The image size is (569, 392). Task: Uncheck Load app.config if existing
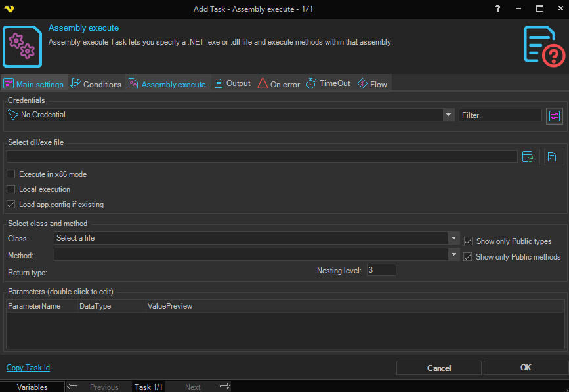point(11,205)
